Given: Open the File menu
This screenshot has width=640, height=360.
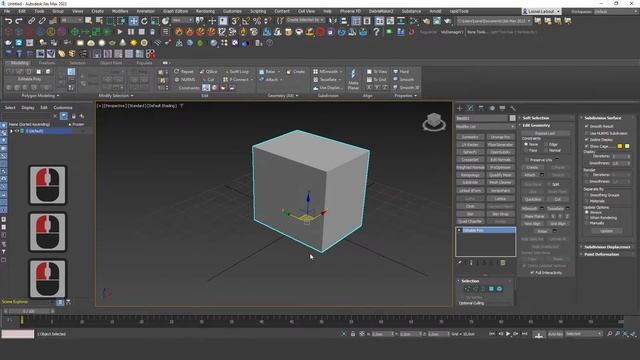Looking at the screenshot, I should click(7, 11).
